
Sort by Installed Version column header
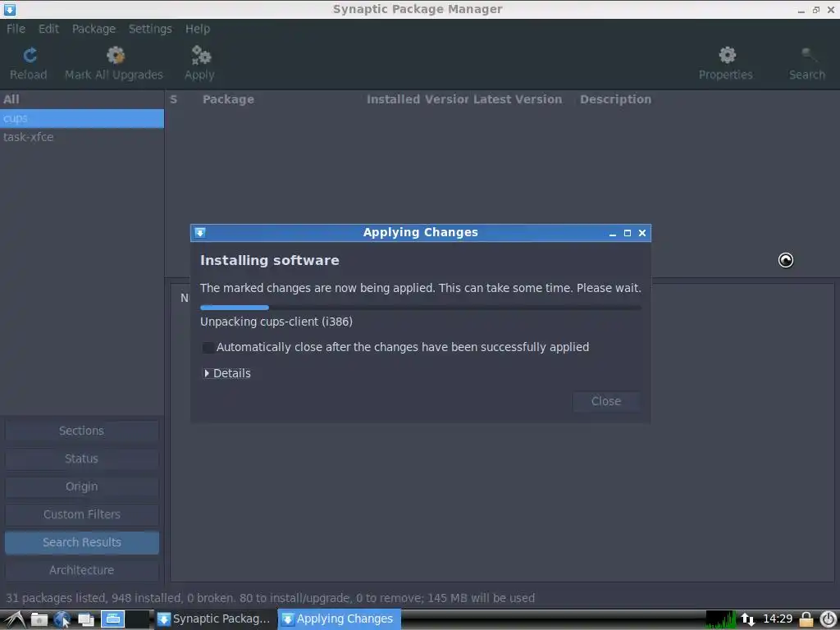[418, 99]
